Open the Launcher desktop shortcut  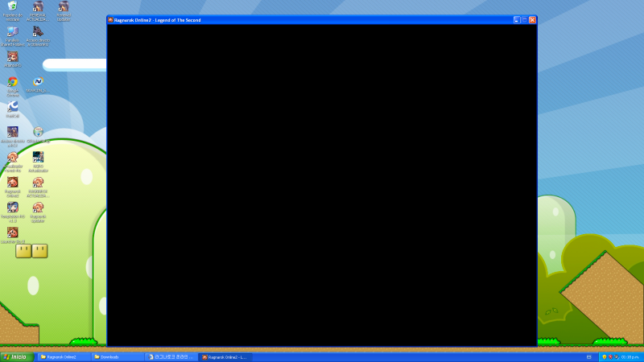pyautogui.click(x=13, y=235)
